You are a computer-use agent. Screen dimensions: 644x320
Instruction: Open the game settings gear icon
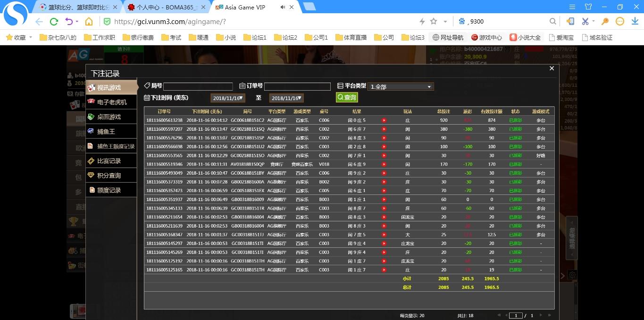tap(572, 275)
